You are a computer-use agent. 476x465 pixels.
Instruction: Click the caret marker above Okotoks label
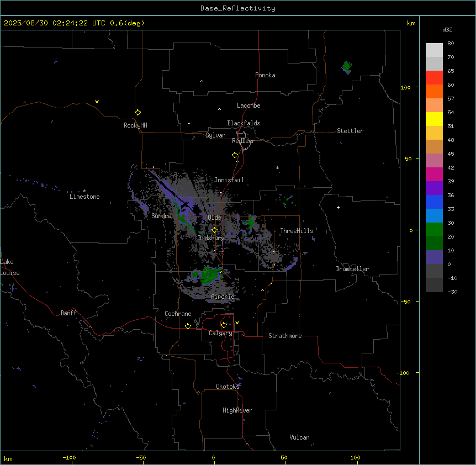(x=199, y=393)
